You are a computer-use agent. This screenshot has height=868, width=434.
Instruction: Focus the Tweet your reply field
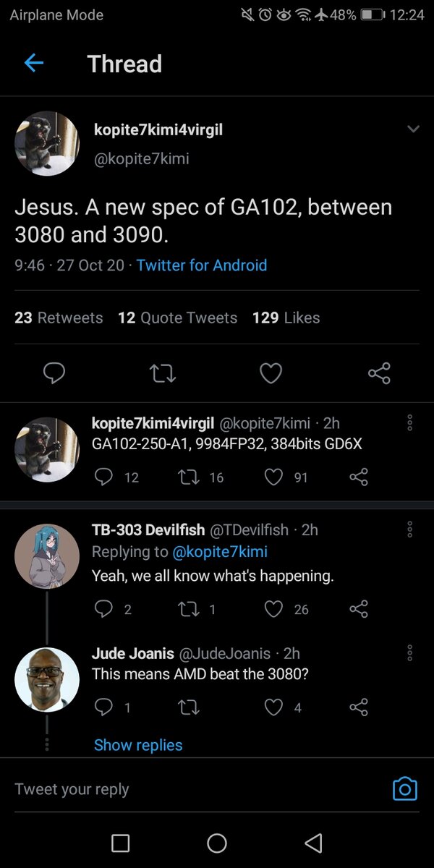point(181,789)
